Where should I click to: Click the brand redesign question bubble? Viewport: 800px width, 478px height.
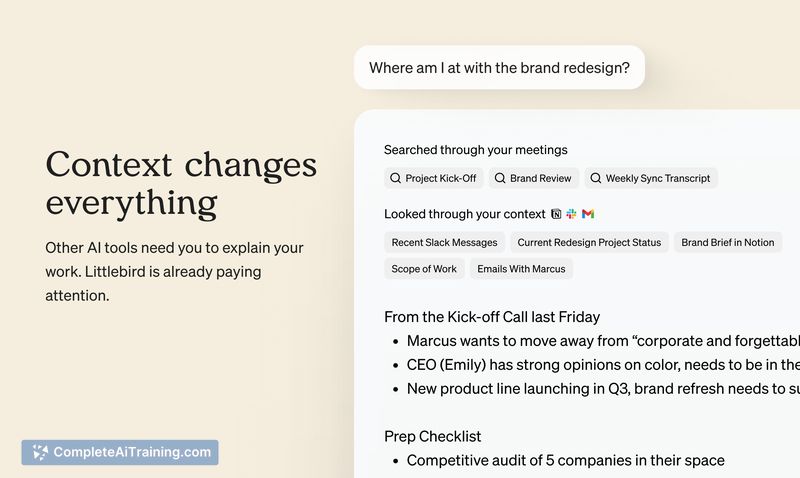(x=499, y=68)
